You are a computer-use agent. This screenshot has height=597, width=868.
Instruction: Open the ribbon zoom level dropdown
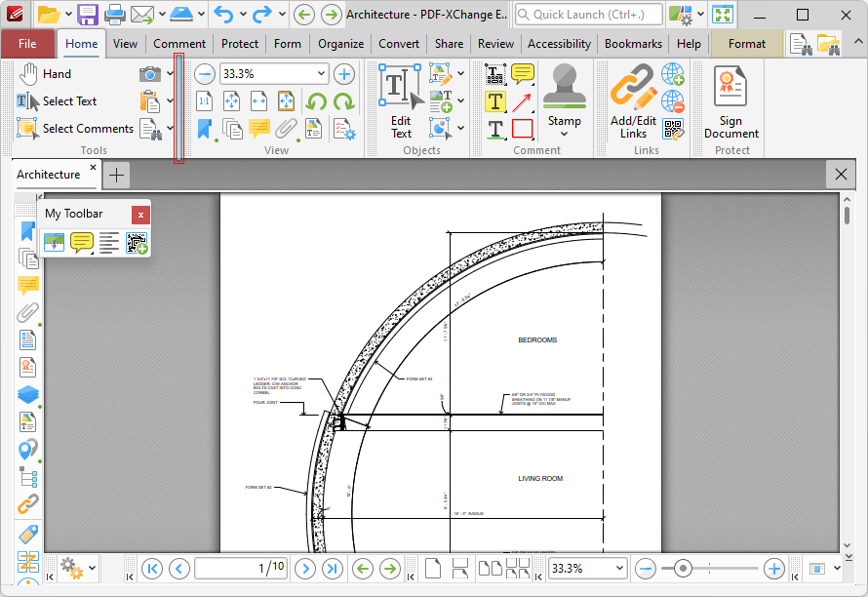[x=321, y=74]
